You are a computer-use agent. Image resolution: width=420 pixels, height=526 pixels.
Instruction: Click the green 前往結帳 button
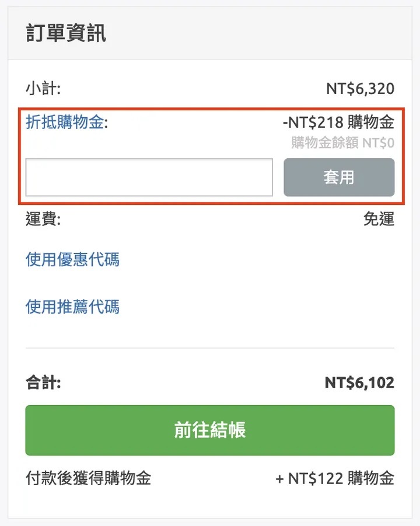click(x=210, y=430)
